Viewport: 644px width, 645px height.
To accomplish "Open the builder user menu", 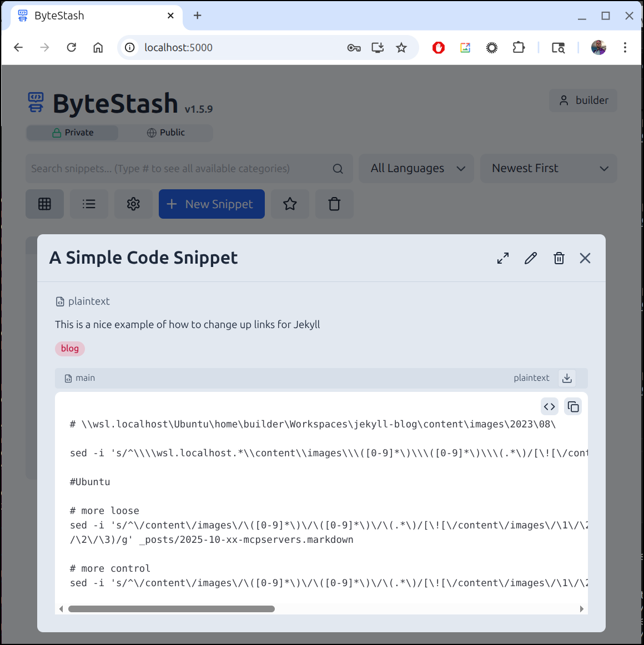I will pos(583,100).
